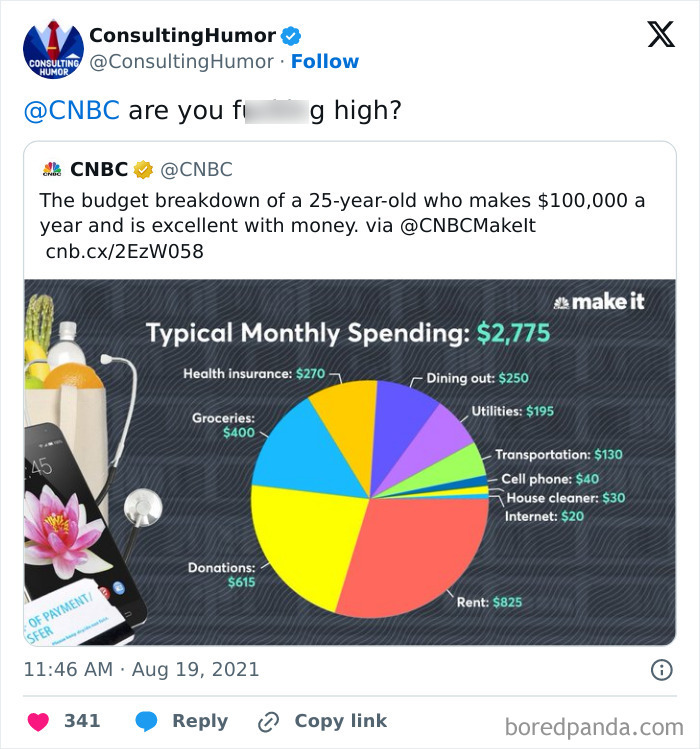700x749 pixels.
Task: Click the CNBC peacock logo avatar
Action: point(51,170)
